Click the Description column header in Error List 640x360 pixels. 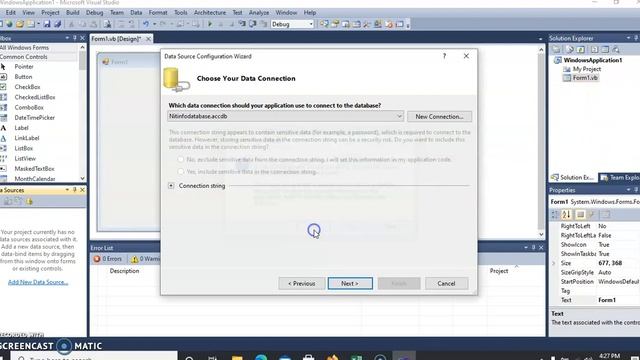[x=124, y=271]
